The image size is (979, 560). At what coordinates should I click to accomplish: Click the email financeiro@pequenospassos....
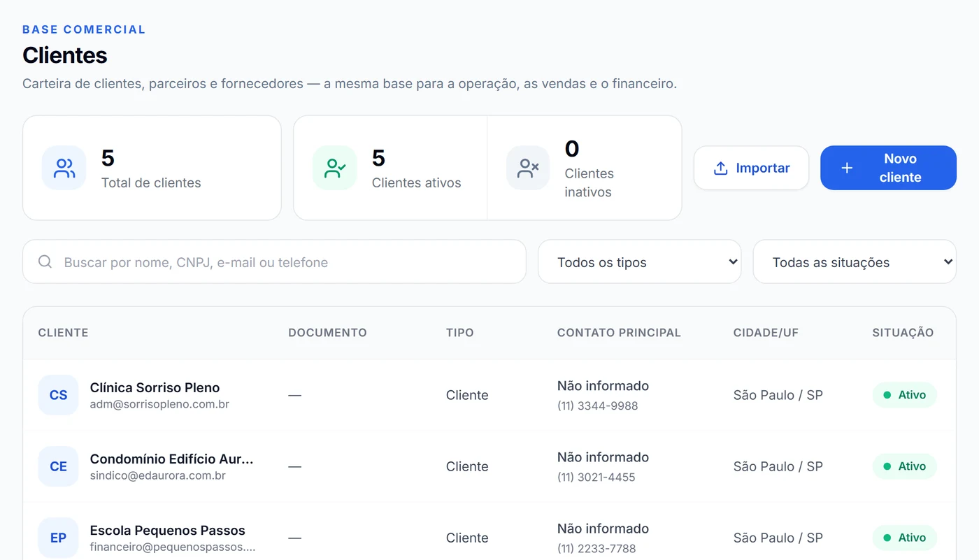[173, 547]
